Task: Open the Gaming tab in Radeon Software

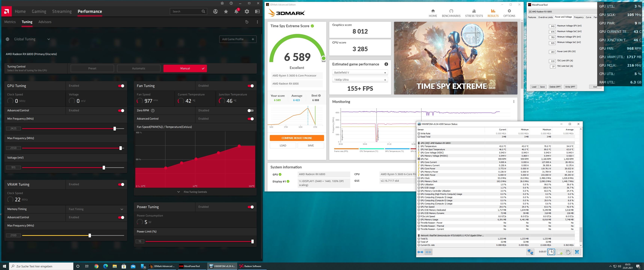Action: coord(39,11)
